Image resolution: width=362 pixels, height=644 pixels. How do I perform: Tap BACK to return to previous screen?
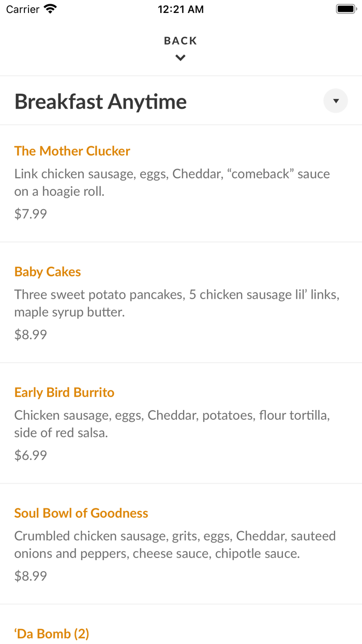click(180, 40)
